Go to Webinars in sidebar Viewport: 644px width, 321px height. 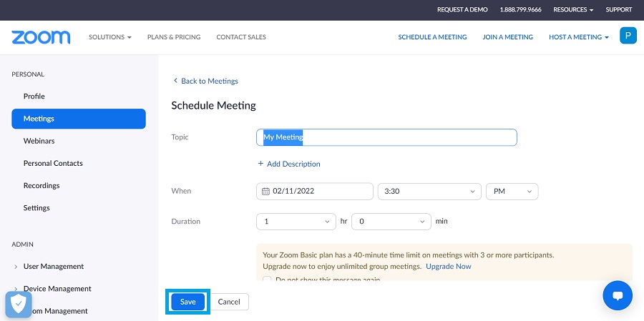[39, 141]
